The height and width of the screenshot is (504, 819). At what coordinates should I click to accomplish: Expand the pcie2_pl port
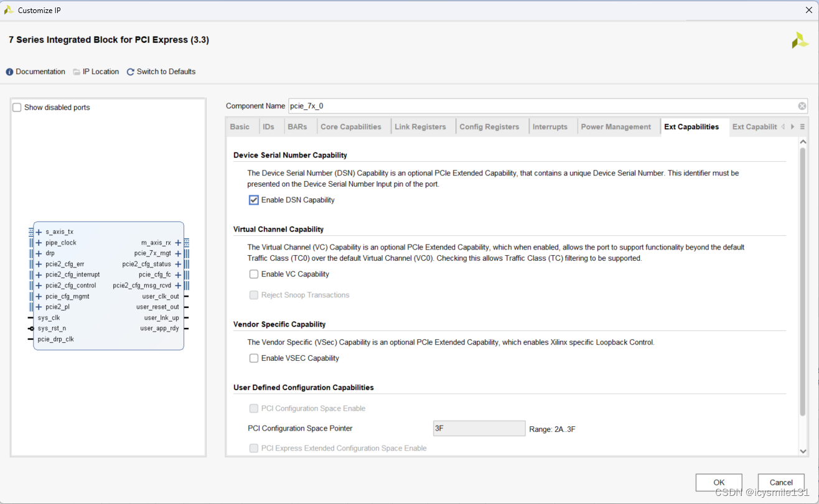(x=39, y=307)
